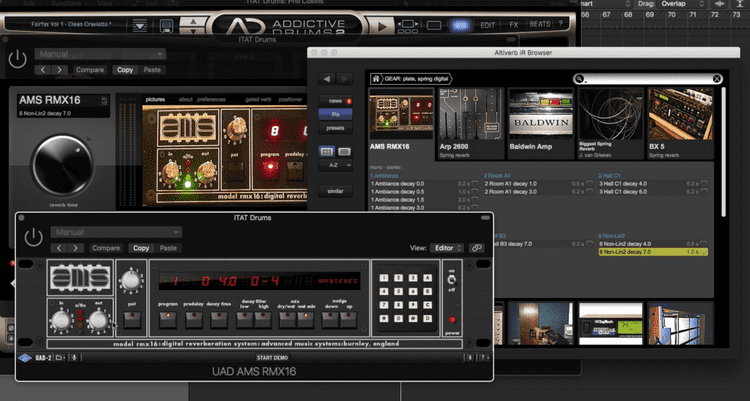Open the question mark help menu in UAD toolbar
This screenshot has width=750, height=401.
[484, 357]
